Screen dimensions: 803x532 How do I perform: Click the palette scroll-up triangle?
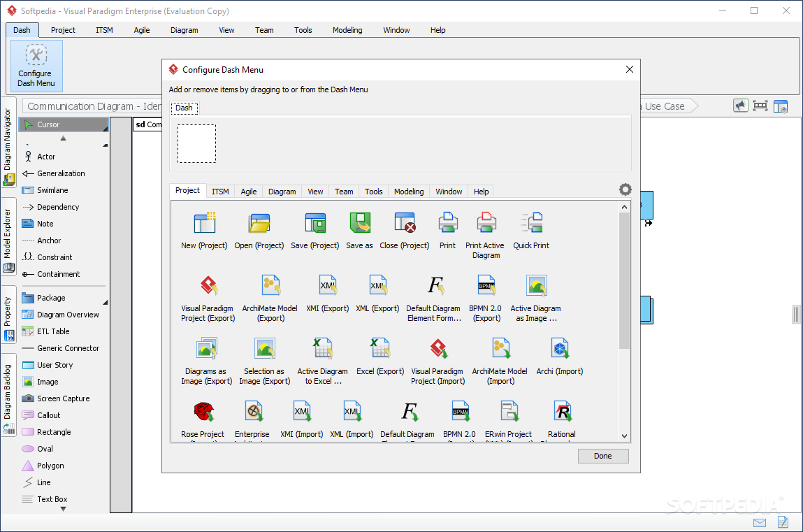pos(64,138)
